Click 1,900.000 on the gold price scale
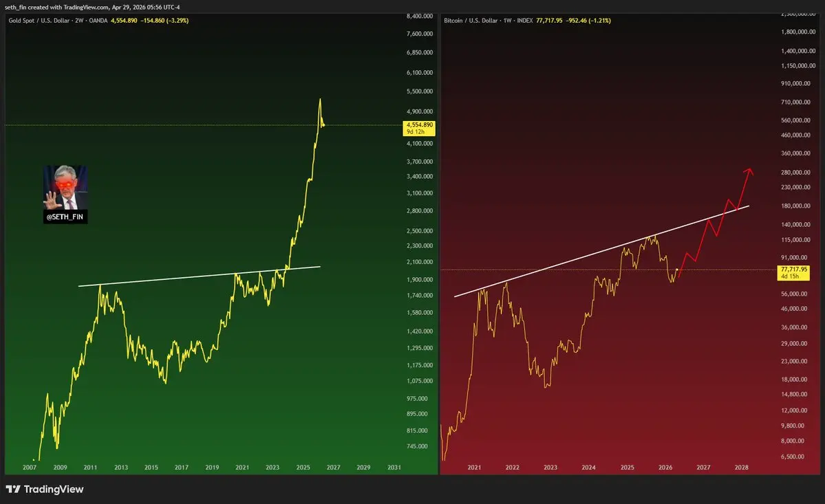Image resolution: width=825 pixels, height=504 pixels. click(x=419, y=280)
